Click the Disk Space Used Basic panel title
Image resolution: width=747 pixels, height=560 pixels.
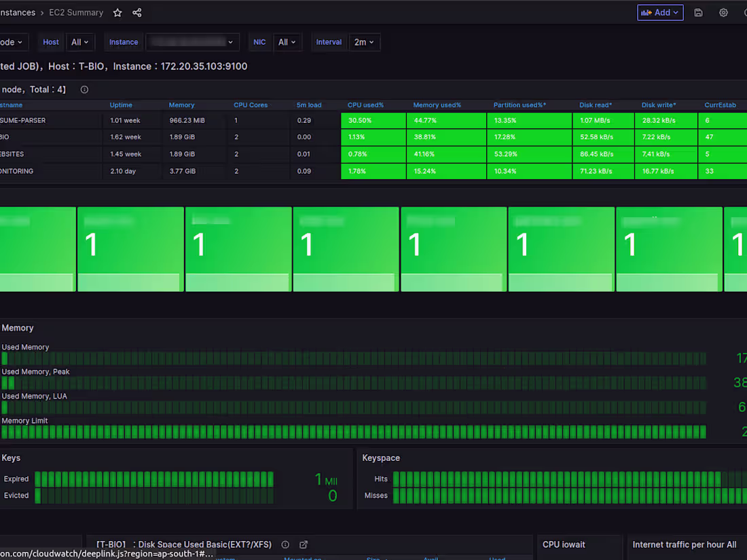coord(185,544)
